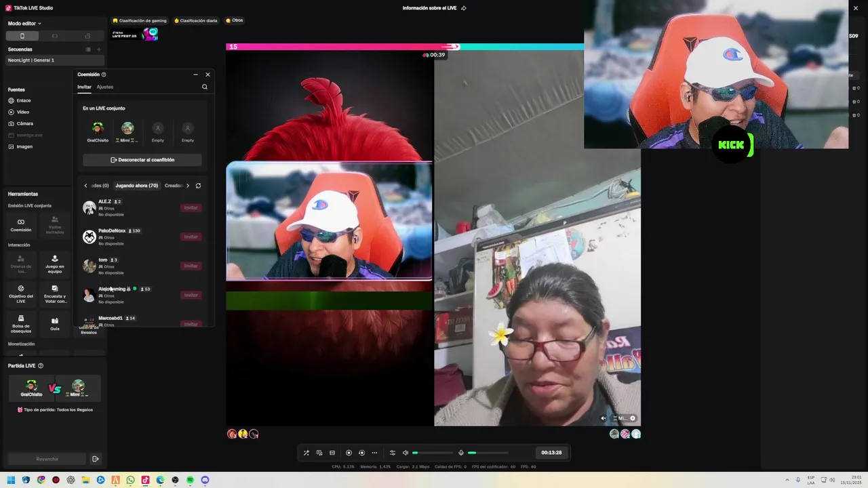Screen dimensions: 868x488
Task: Select portrait phone layout mode
Action: 22,36
